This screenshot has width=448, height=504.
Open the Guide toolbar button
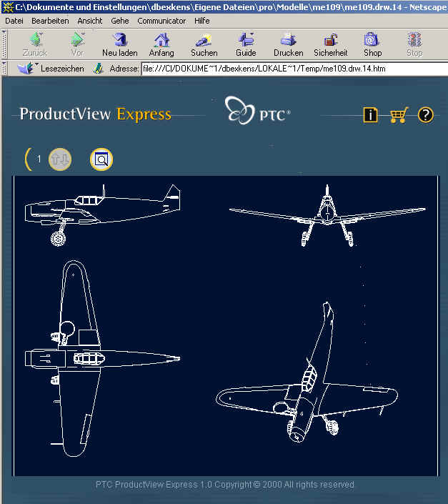[246, 44]
